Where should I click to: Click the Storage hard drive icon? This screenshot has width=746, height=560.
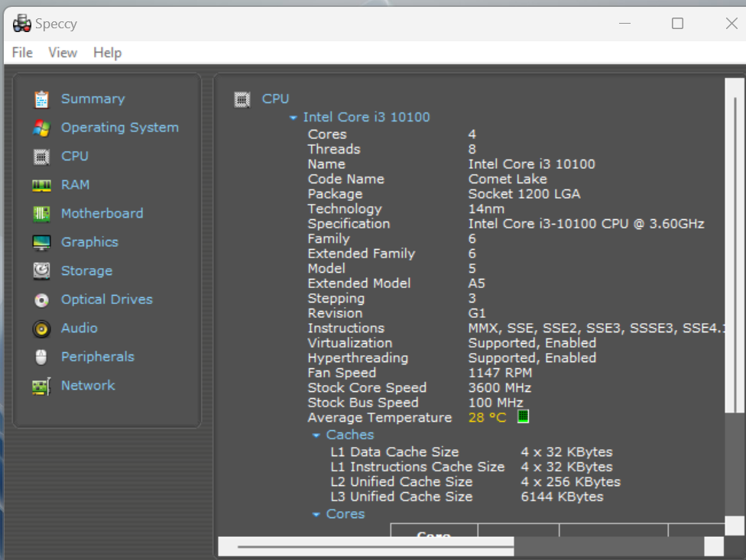pos(41,271)
